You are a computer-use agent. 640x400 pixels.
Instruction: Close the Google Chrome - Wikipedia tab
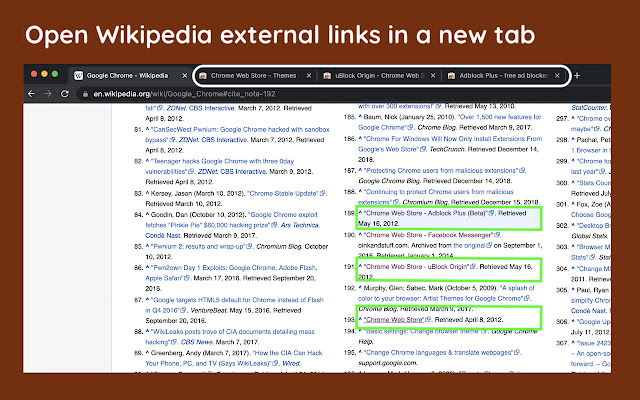coord(184,76)
